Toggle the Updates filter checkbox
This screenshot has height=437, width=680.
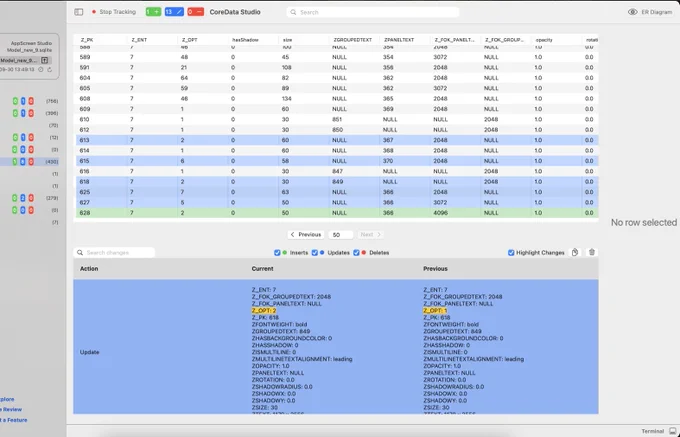(x=315, y=253)
